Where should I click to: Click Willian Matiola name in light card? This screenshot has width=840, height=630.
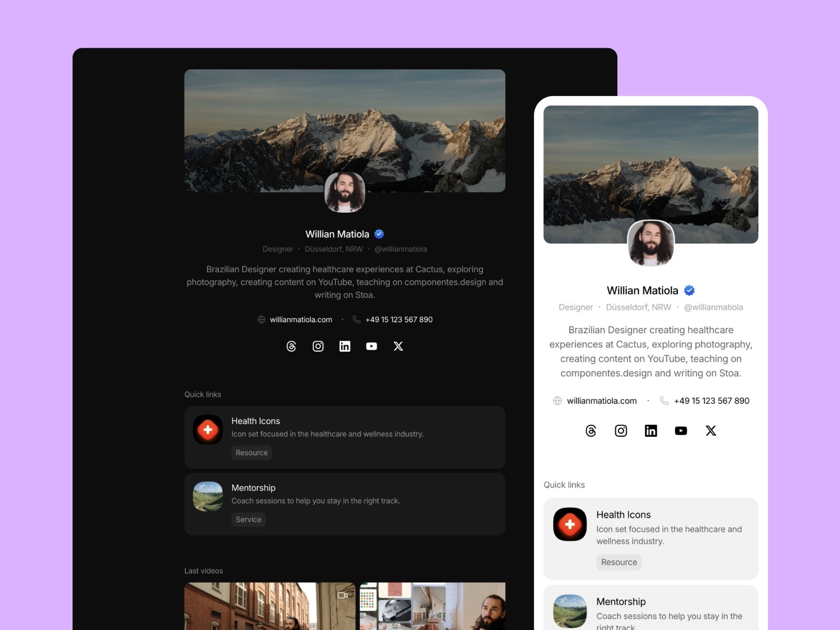click(x=643, y=290)
